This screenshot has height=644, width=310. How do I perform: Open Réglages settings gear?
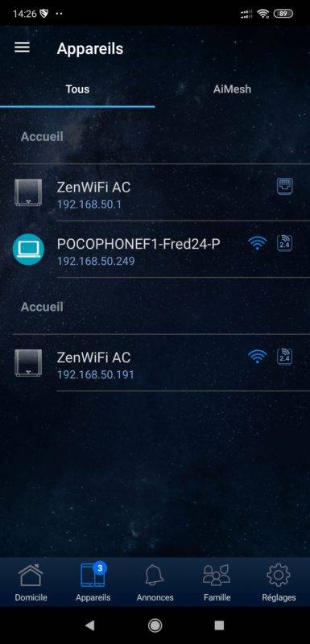click(279, 582)
